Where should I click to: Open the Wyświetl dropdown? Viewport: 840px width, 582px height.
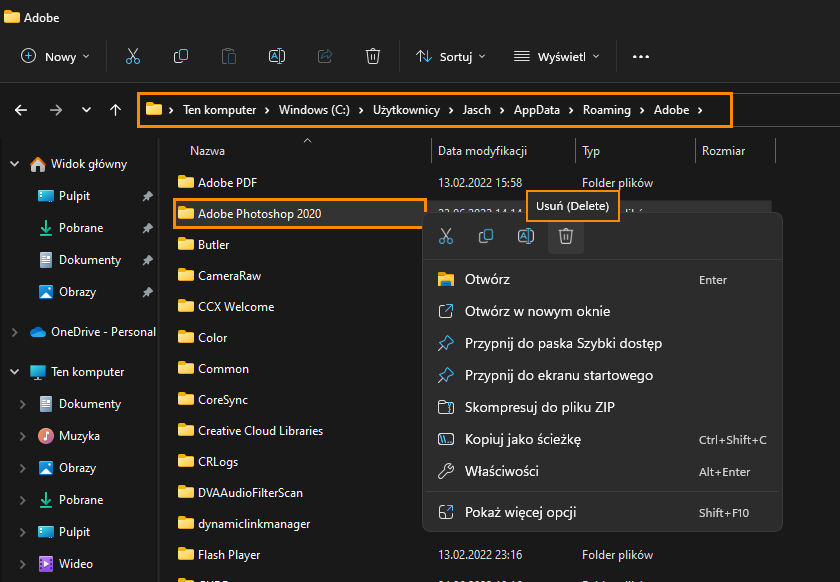pyautogui.click(x=557, y=56)
